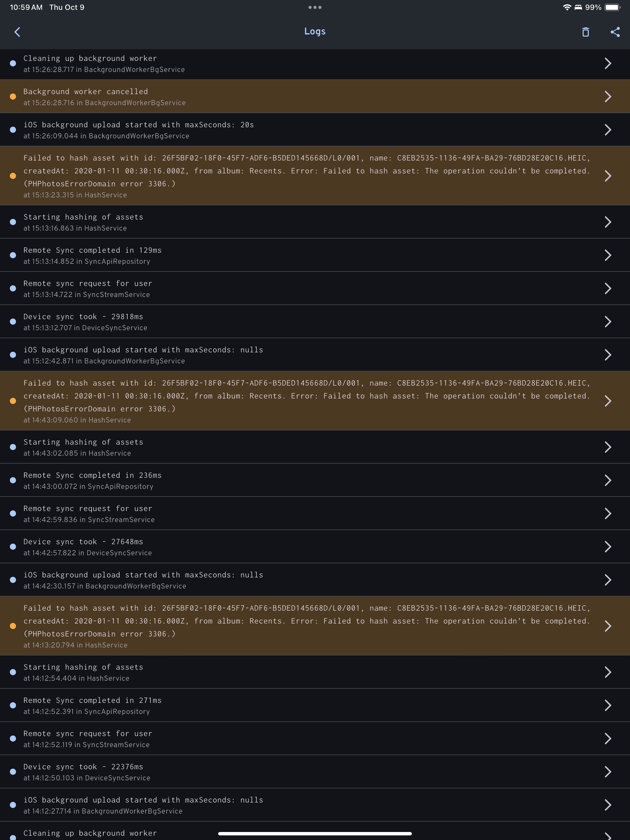Screen dimensions: 630x840
Task: Tap the Wi-Fi status icon
Action: [567, 7]
